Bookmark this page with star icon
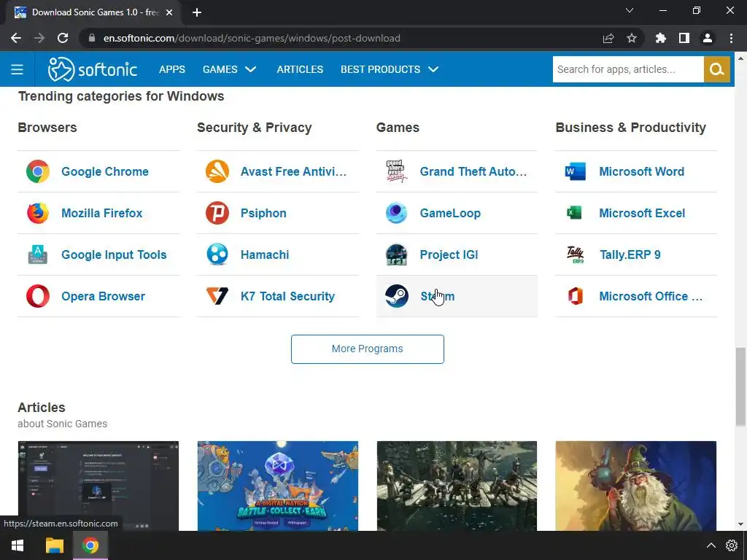This screenshot has height=560, width=747. [x=632, y=38]
